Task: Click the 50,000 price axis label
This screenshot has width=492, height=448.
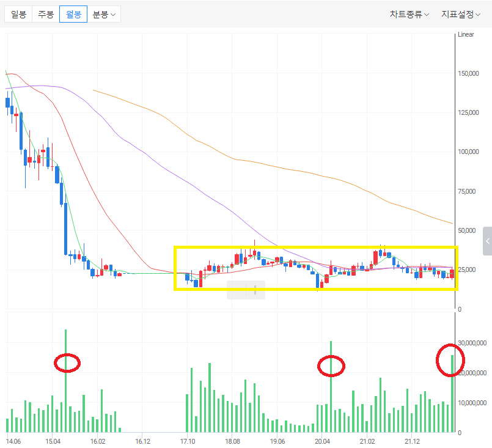Action: 467,230
